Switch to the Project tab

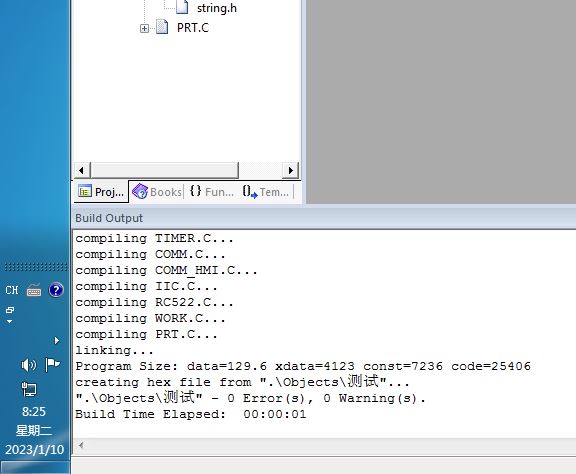click(101, 192)
